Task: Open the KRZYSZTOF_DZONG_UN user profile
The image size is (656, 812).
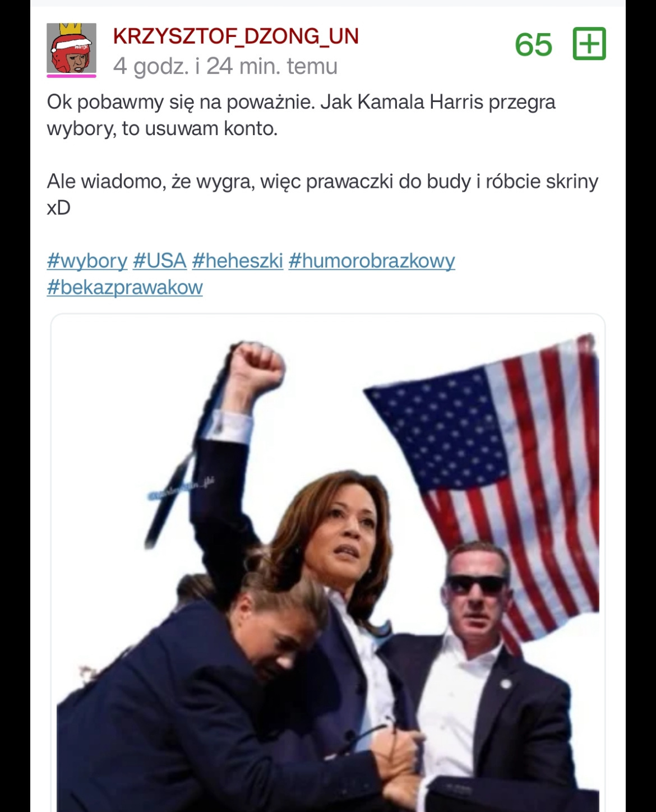Action: (235, 36)
